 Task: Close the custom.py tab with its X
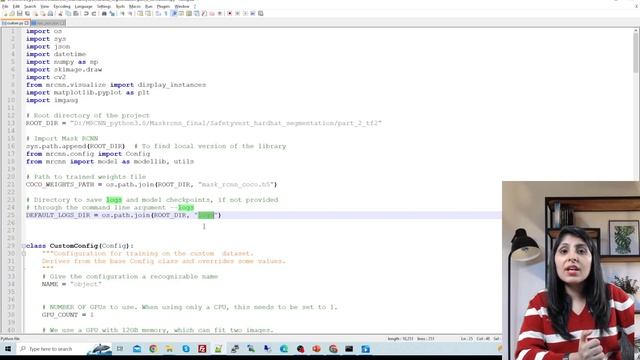coord(27,23)
